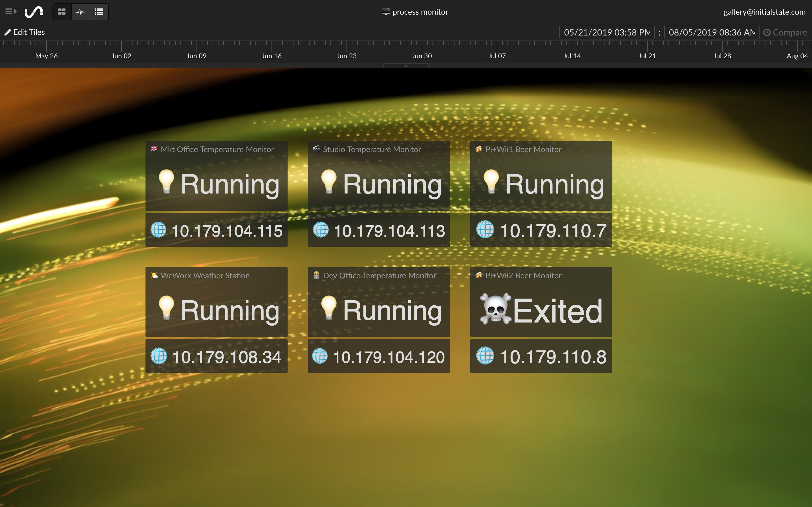Click the Pi+Wii2 Beer Monitor skull icon
812x507 pixels.
(x=496, y=309)
